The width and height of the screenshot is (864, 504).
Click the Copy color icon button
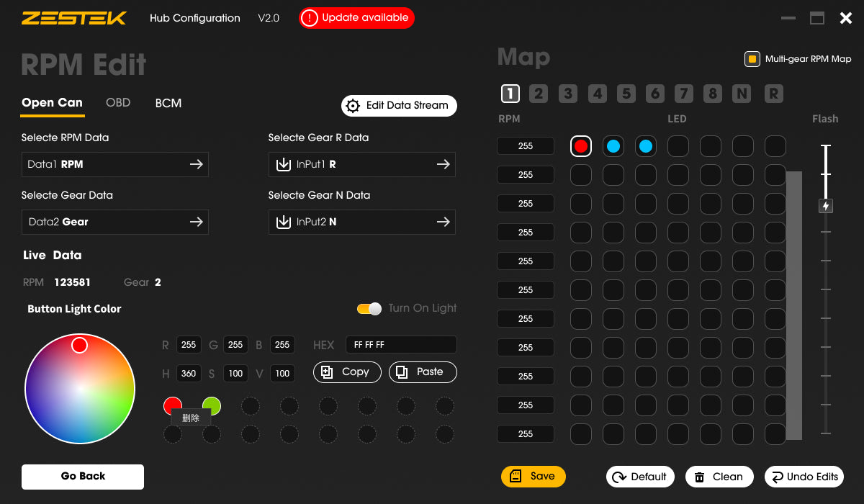coord(347,372)
